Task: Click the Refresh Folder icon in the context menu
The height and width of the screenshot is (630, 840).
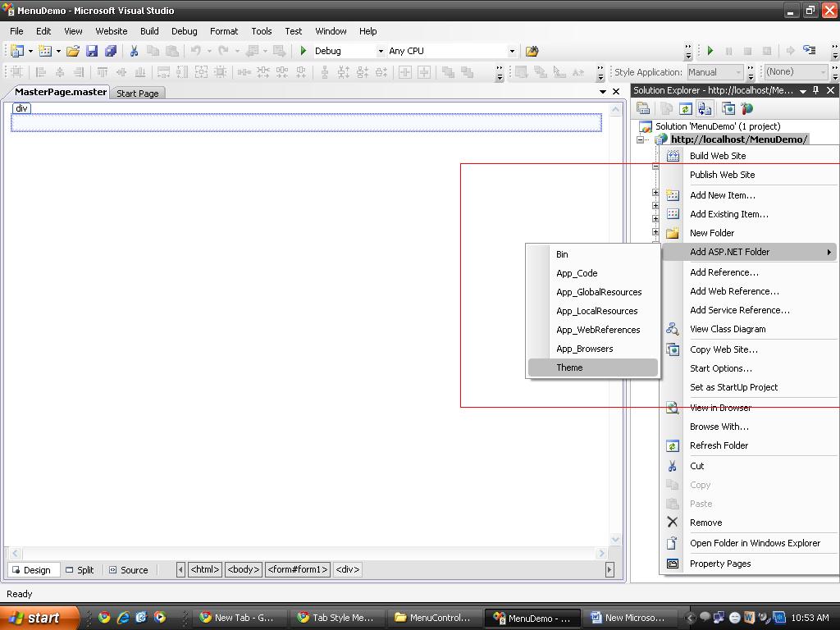Action: click(673, 445)
